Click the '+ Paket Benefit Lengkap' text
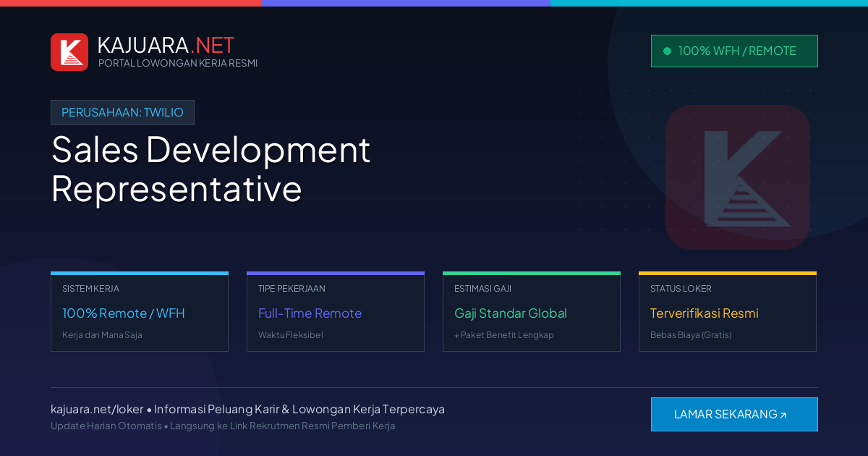This screenshot has width=868, height=456. tap(504, 335)
